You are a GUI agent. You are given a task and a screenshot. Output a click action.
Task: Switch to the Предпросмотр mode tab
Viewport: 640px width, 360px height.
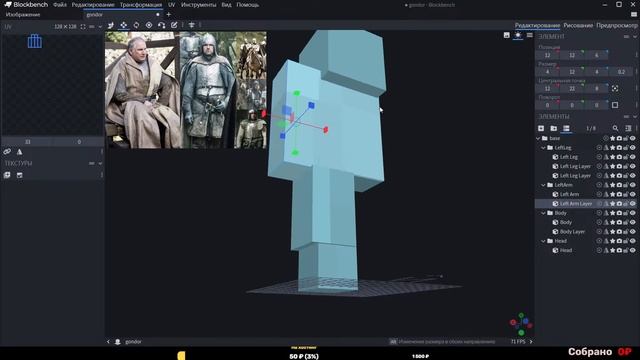pos(617,25)
